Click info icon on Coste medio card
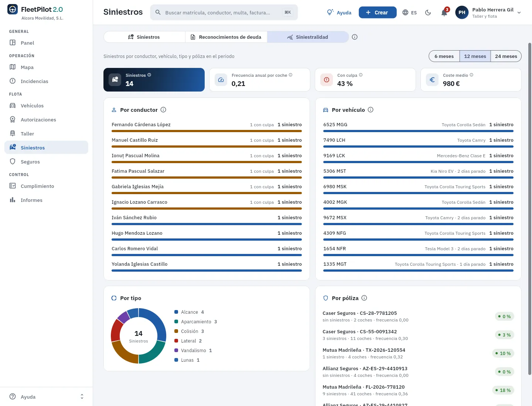532x406 pixels. pyautogui.click(x=471, y=75)
